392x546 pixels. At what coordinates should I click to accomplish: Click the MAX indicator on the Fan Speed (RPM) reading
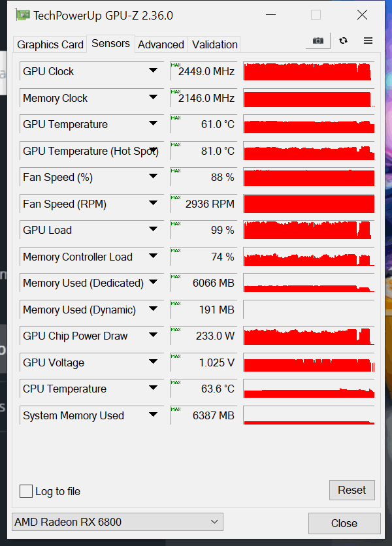[176, 198]
